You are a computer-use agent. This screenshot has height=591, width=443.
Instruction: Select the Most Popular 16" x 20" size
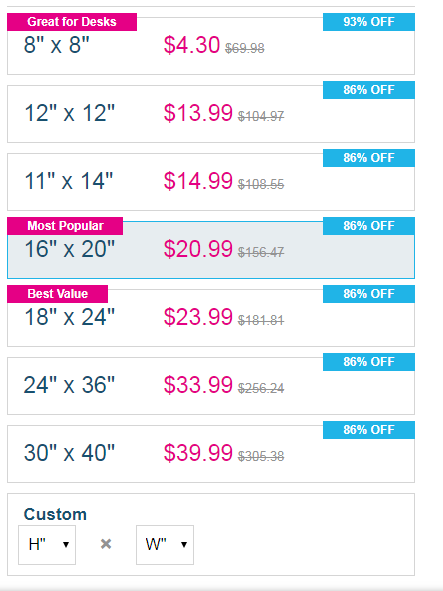(211, 250)
